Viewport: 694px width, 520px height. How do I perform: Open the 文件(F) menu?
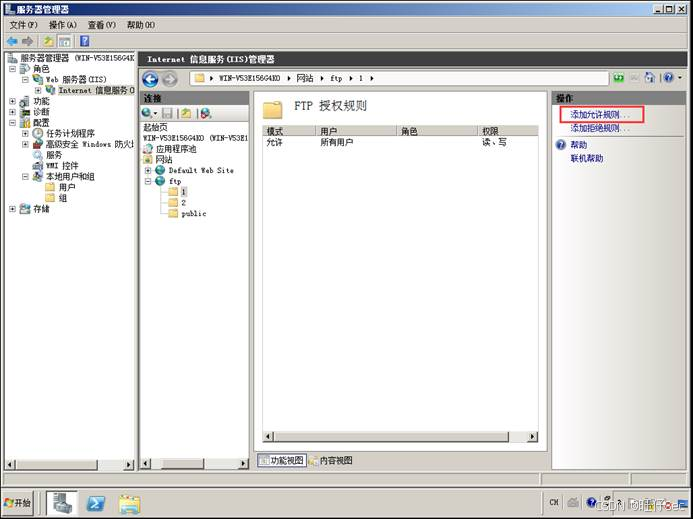click(x=23, y=25)
